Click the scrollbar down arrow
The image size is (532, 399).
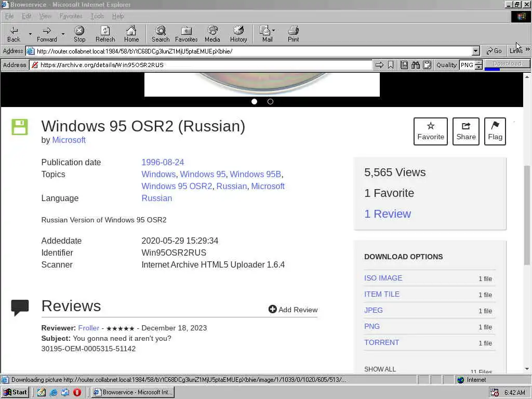(x=527, y=369)
